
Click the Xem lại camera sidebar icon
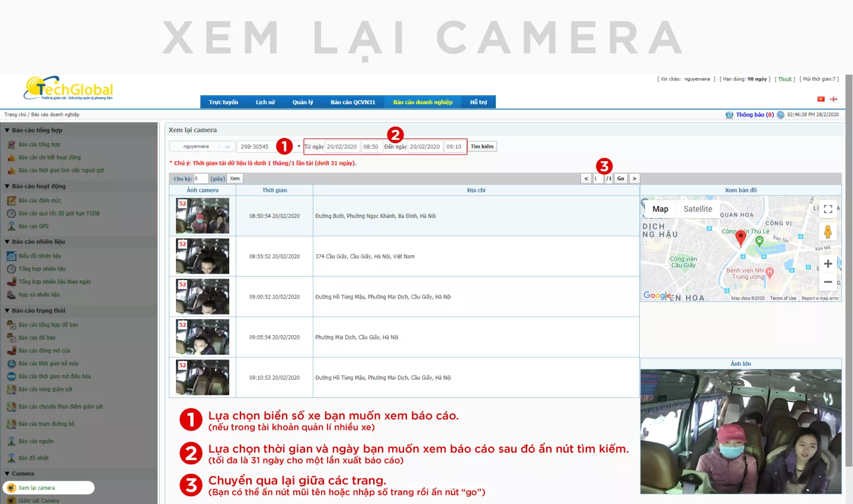click(x=11, y=488)
